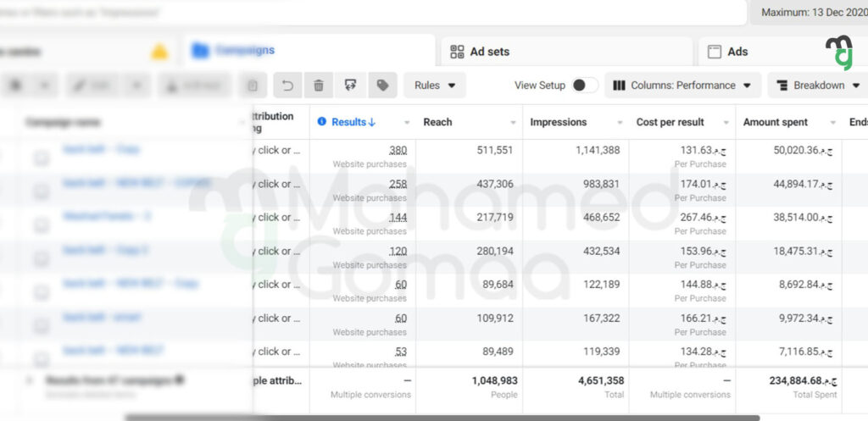Click the yellow warning triangle icon
Viewport: 868px width, 421px height.
click(159, 52)
